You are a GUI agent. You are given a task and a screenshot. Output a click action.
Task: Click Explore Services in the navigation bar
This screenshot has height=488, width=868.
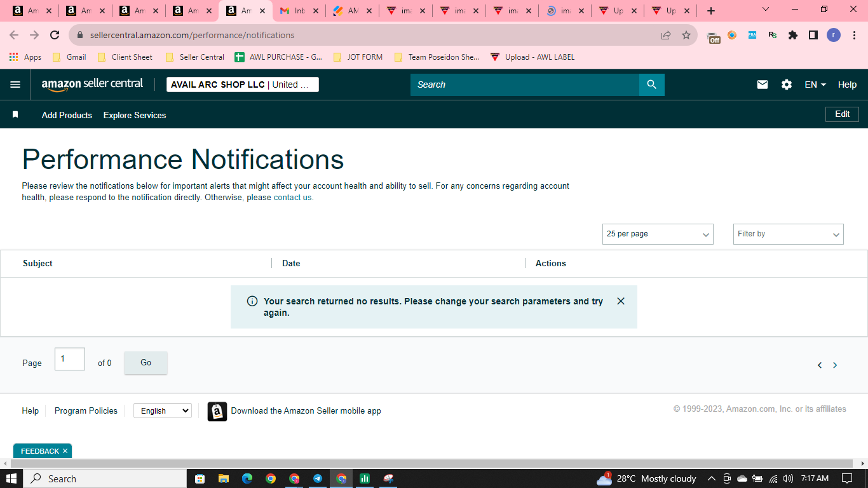click(135, 115)
